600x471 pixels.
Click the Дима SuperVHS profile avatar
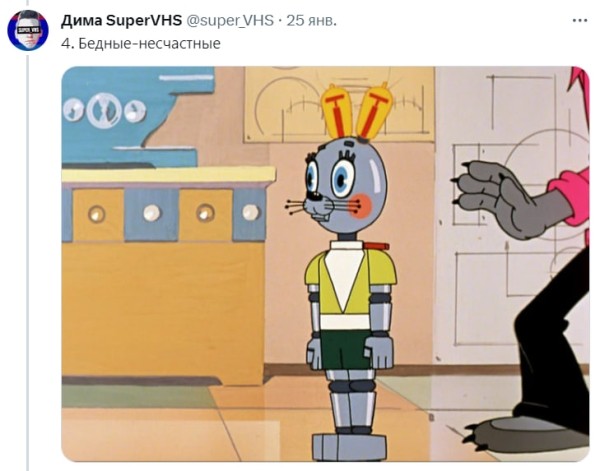[28, 31]
